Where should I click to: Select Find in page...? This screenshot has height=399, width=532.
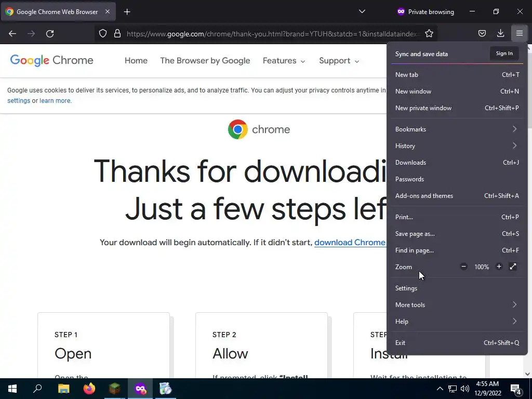(457, 250)
